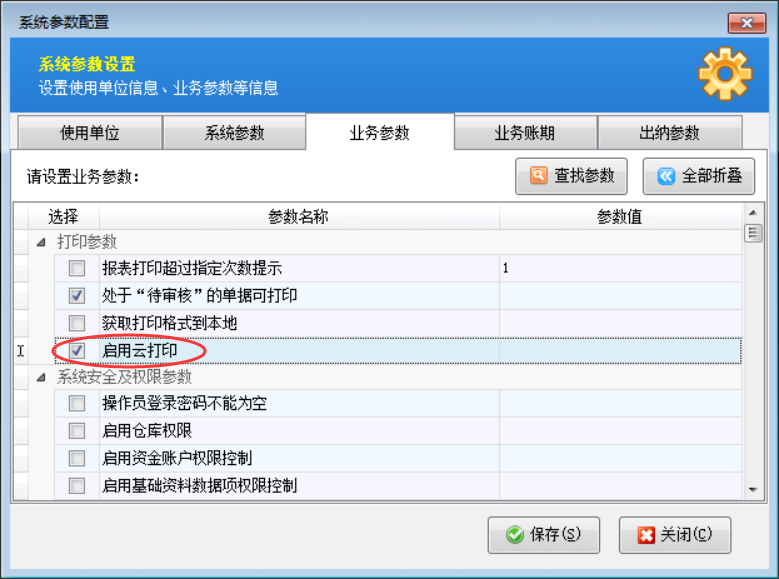Image resolution: width=779 pixels, height=579 pixels.
Task: Toggle the 启用云打印 checkbox
Action: coord(77,351)
